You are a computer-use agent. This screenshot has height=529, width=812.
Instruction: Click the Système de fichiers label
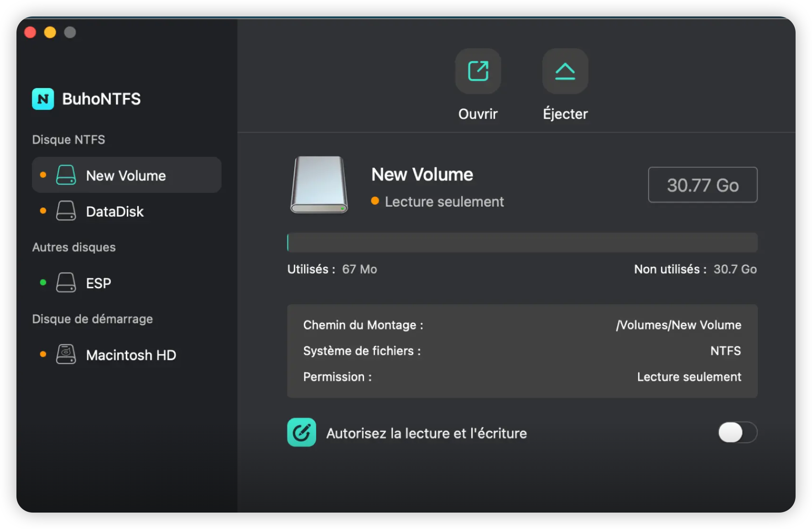(362, 351)
